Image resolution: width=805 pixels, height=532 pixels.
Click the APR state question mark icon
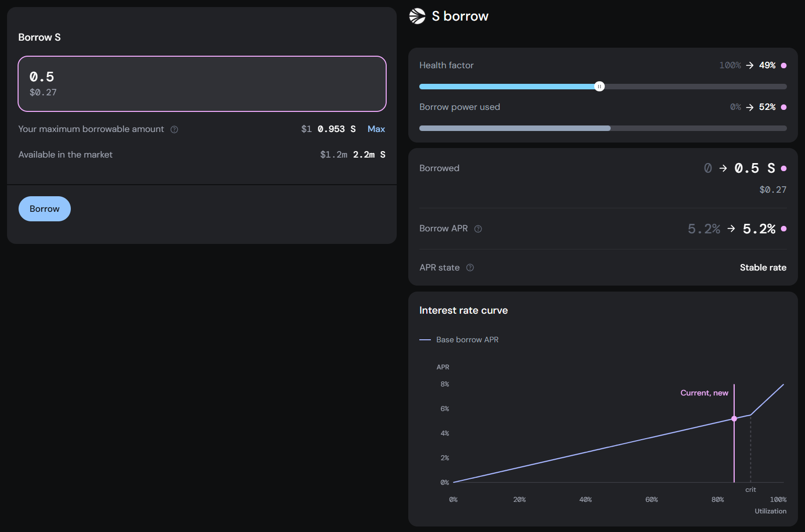470,268
